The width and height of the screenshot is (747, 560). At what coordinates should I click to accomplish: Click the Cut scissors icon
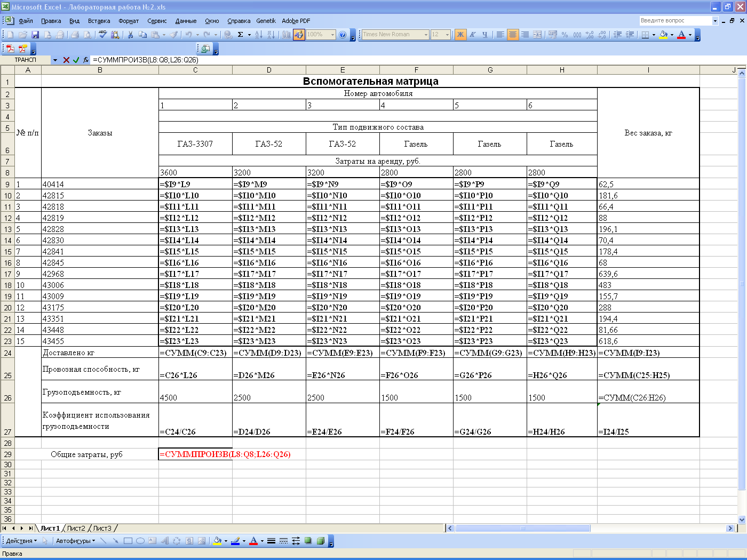[130, 35]
